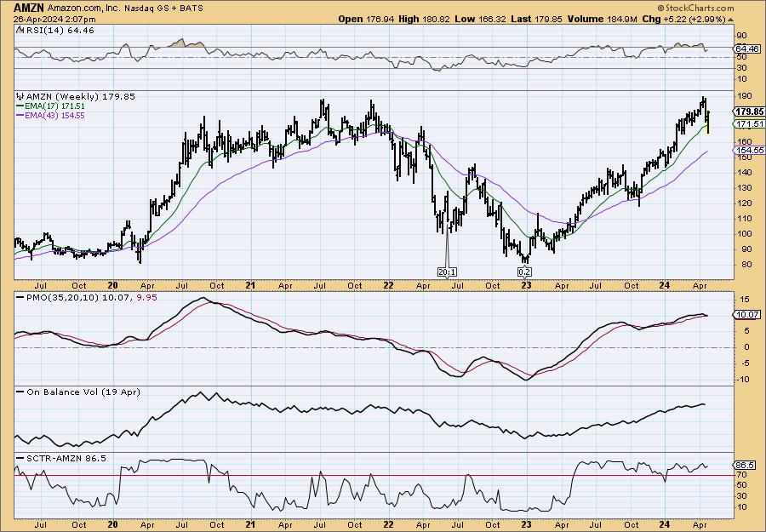
Task: Select the SCTR-AMZN panel label
Action: tap(51, 458)
